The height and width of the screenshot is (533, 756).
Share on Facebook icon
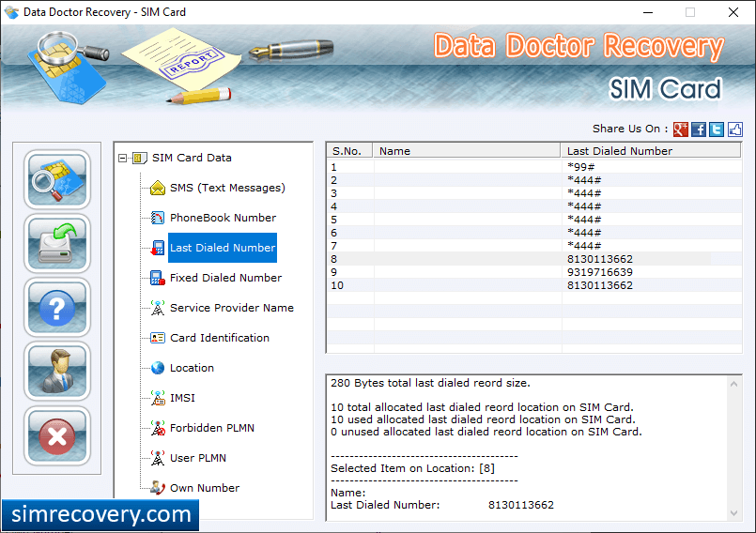(x=698, y=129)
